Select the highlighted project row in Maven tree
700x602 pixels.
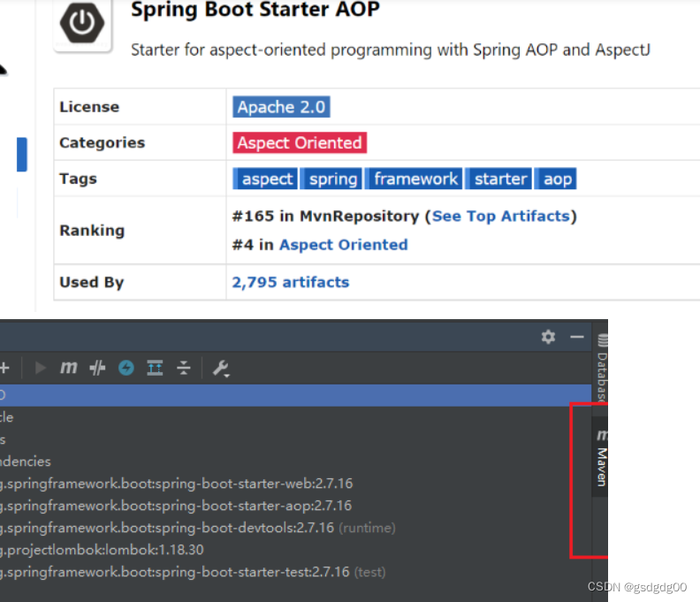click(295, 395)
